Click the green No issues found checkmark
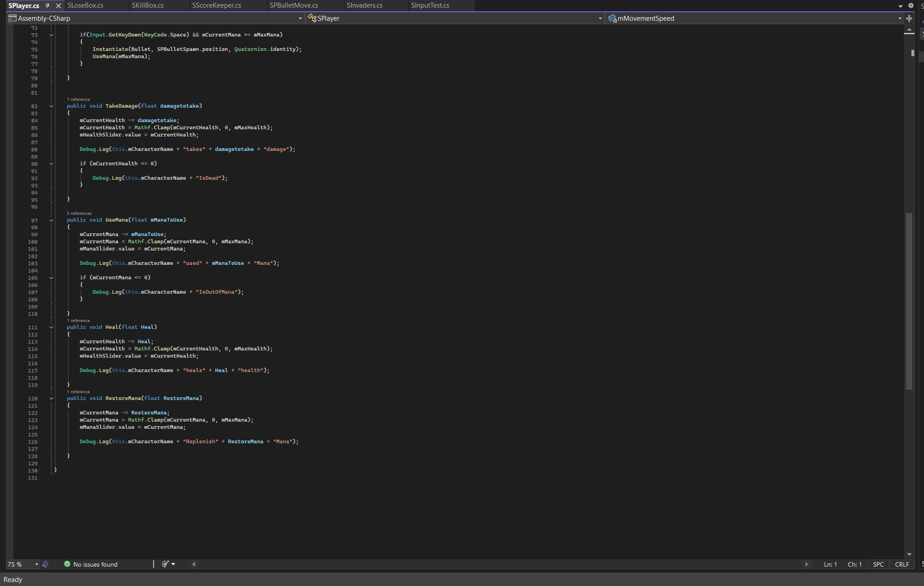Viewport: 924px width, 586px height. [x=67, y=564]
